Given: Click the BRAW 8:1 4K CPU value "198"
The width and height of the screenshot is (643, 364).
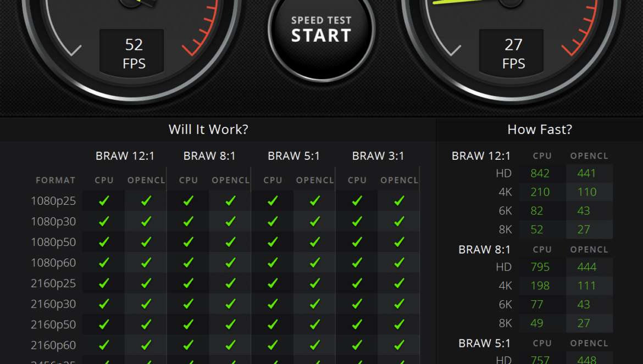Looking at the screenshot, I should tap(540, 286).
